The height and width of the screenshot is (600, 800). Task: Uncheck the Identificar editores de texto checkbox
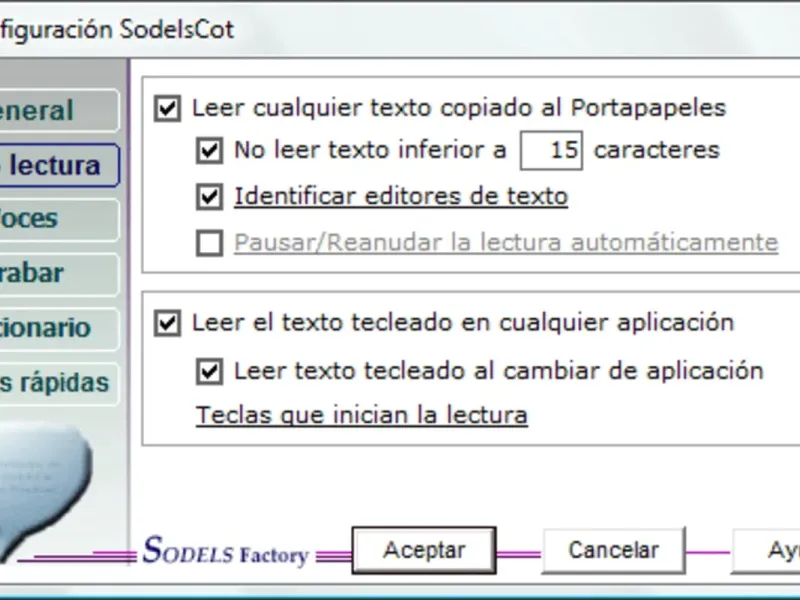coord(209,196)
